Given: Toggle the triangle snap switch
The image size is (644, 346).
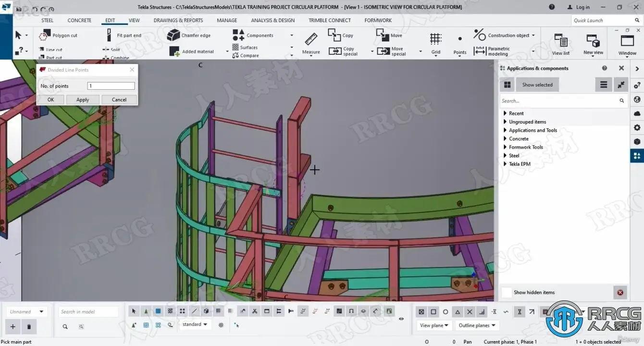Looking at the screenshot, I should coord(458,311).
